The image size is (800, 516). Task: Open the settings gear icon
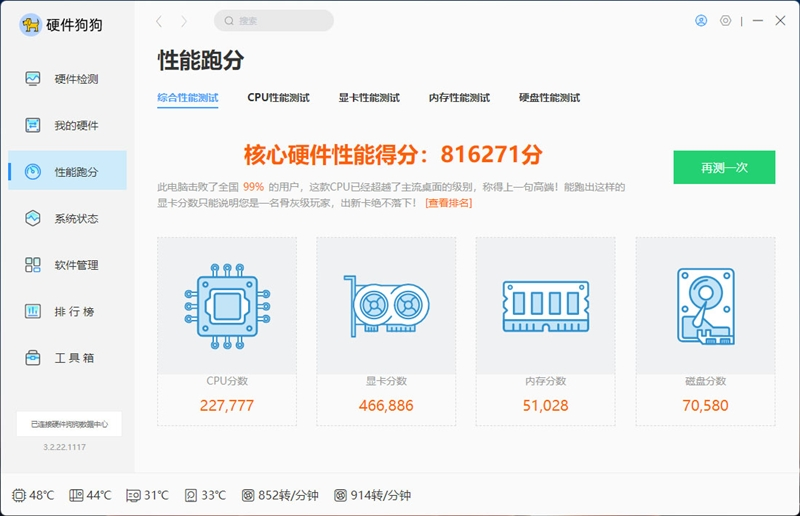click(x=726, y=20)
